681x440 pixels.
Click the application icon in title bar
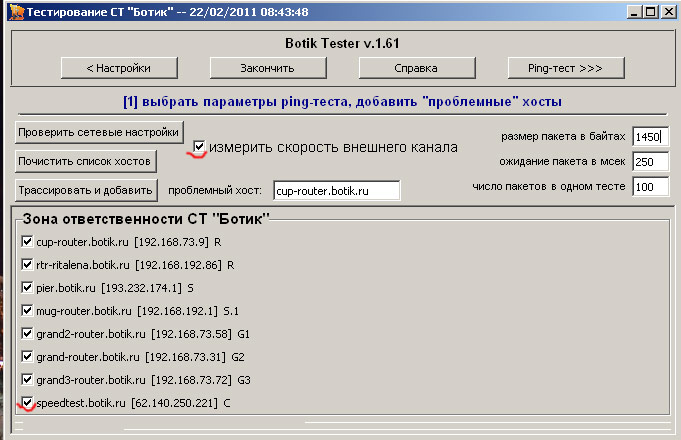pyautogui.click(x=16, y=12)
